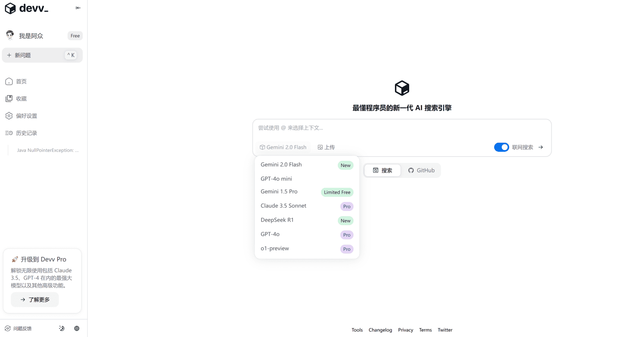Image resolution: width=644 pixels, height=337 pixels.
Task: Submit query with the arrow send icon
Action: [x=541, y=147]
